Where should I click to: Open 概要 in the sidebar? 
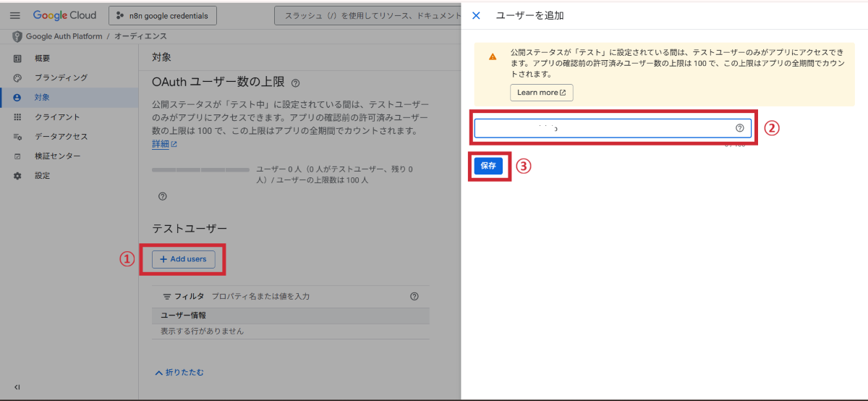pos(42,58)
